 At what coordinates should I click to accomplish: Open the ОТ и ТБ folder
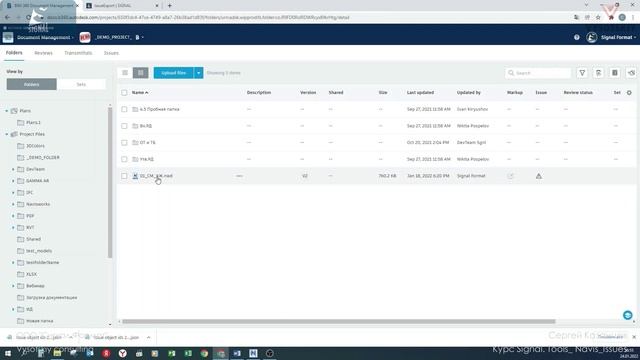(147, 142)
